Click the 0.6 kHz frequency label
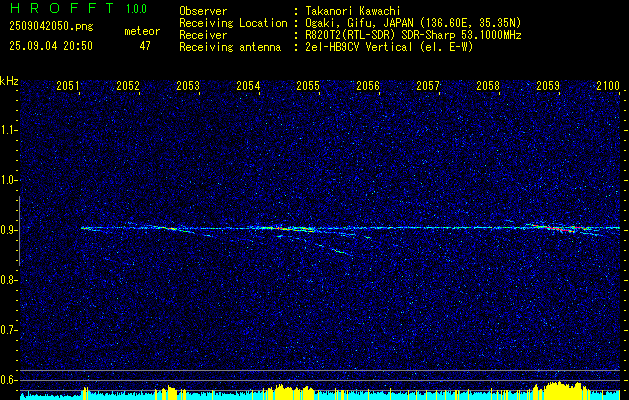This screenshot has height=400, width=629. (x=8, y=380)
